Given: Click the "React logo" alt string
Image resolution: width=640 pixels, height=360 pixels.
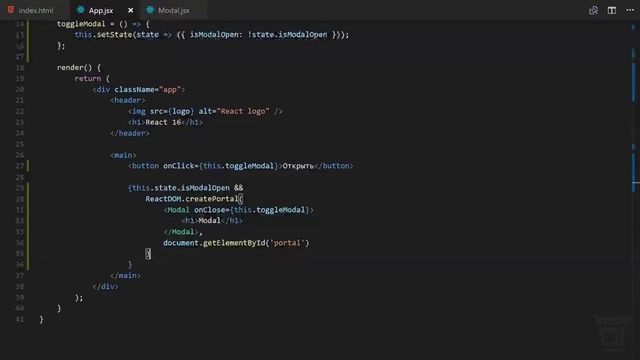Looking at the screenshot, I should pyautogui.click(x=243, y=111).
